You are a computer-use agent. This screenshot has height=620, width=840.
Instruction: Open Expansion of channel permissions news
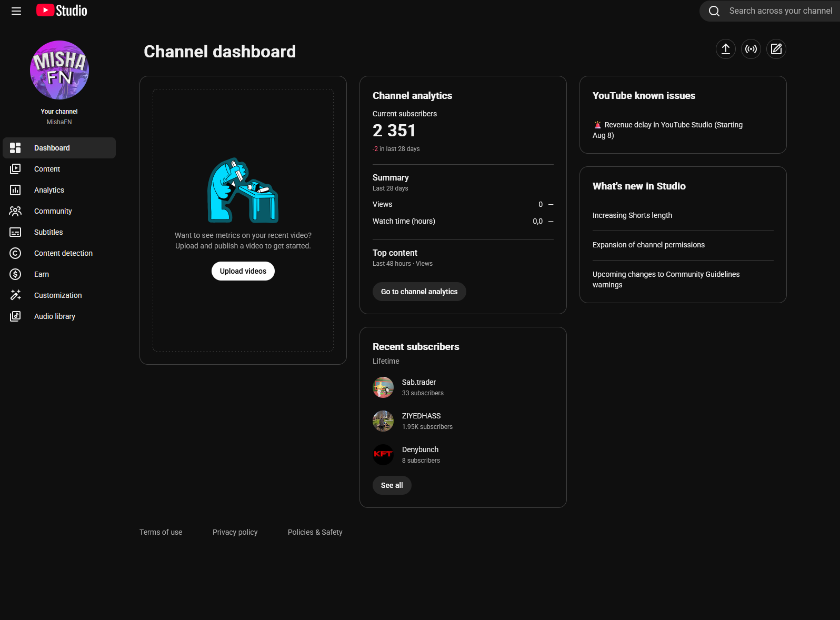coord(648,245)
